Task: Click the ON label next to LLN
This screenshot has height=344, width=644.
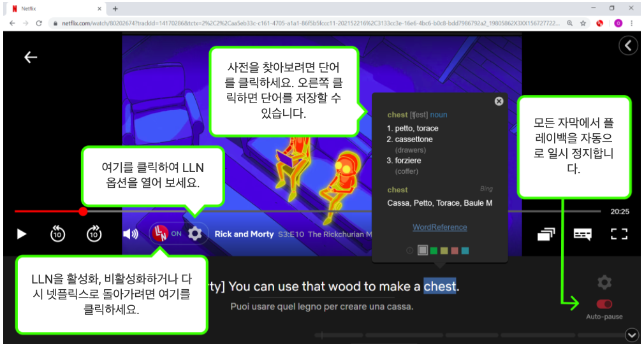Action: (176, 234)
